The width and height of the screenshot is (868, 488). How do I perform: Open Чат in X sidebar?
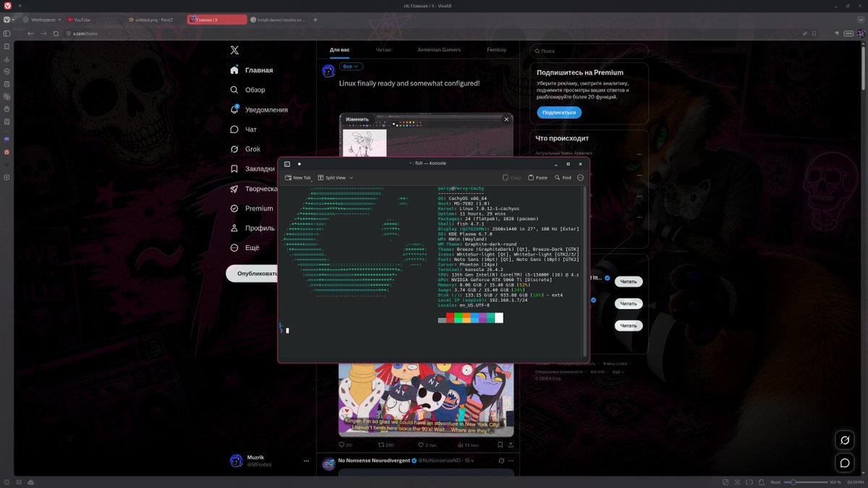pyautogui.click(x=243, y=129)
